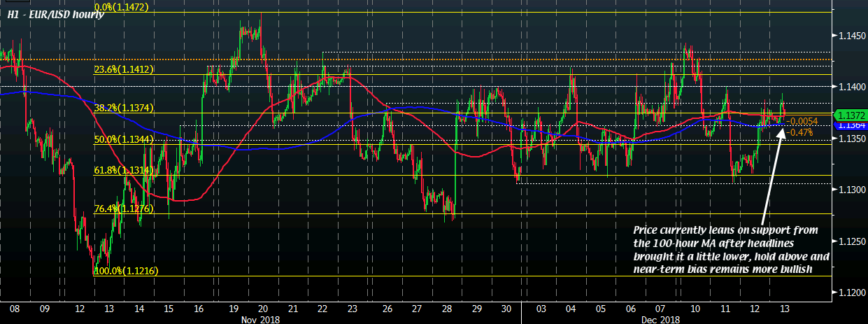The image size is (868, 324).
Task: Select date label 23 on time axis
Action: pos(353,309)
